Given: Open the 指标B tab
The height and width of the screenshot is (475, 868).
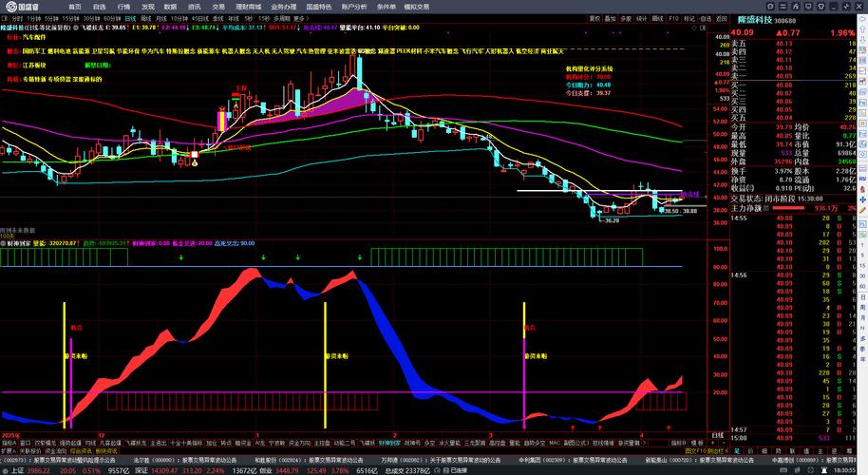Looking at the screenshot, I should (679, 443).
